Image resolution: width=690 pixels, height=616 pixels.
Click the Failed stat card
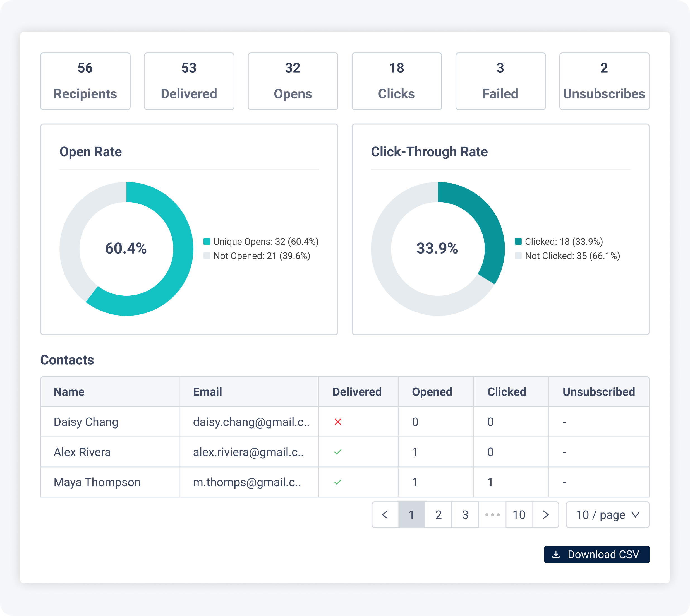coord(500,81)
